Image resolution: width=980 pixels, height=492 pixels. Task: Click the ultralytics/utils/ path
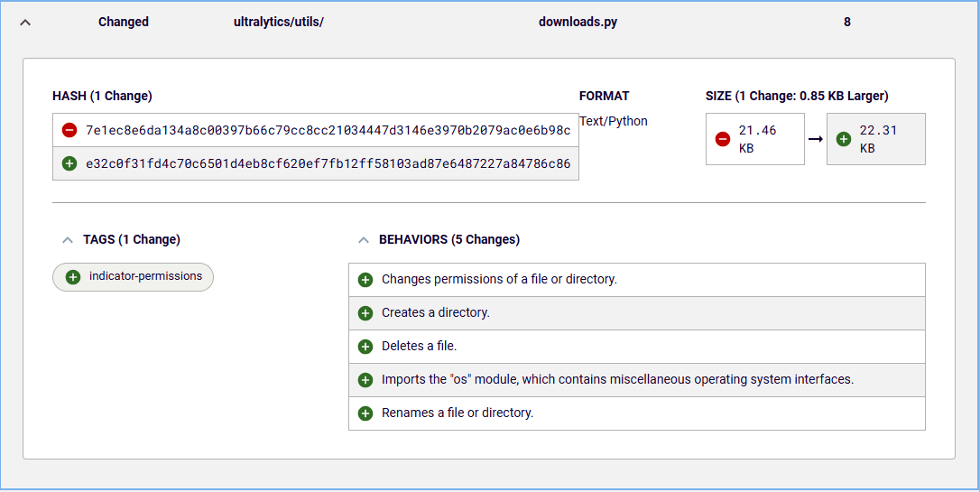(x=279, y=23)
